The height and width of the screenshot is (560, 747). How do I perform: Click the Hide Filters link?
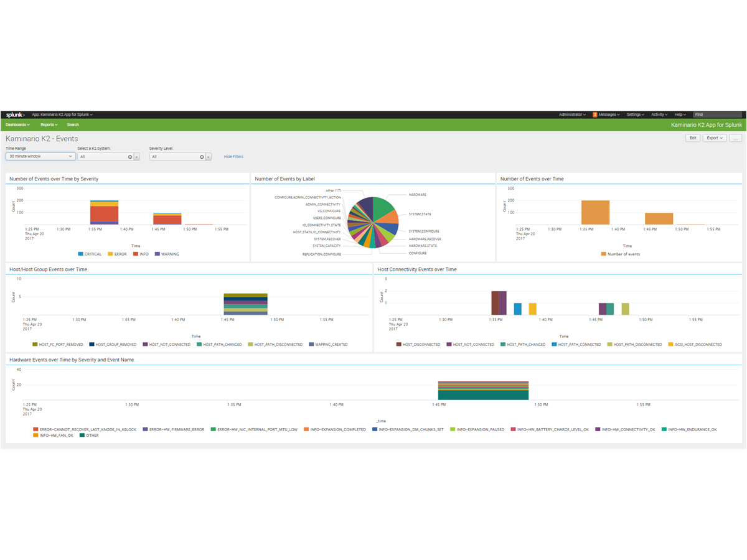pyautogui.click(x=233, y=157)
